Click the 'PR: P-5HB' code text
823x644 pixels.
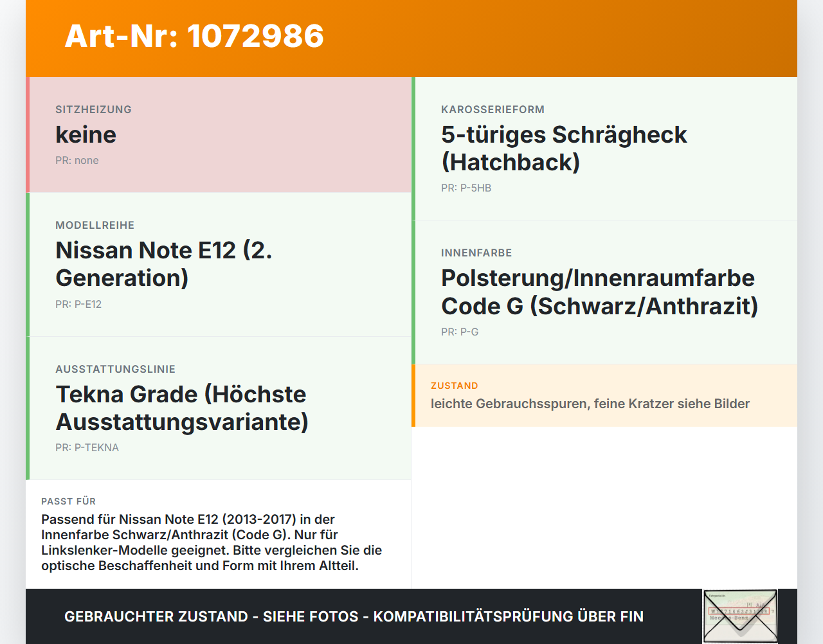point(466,188)
